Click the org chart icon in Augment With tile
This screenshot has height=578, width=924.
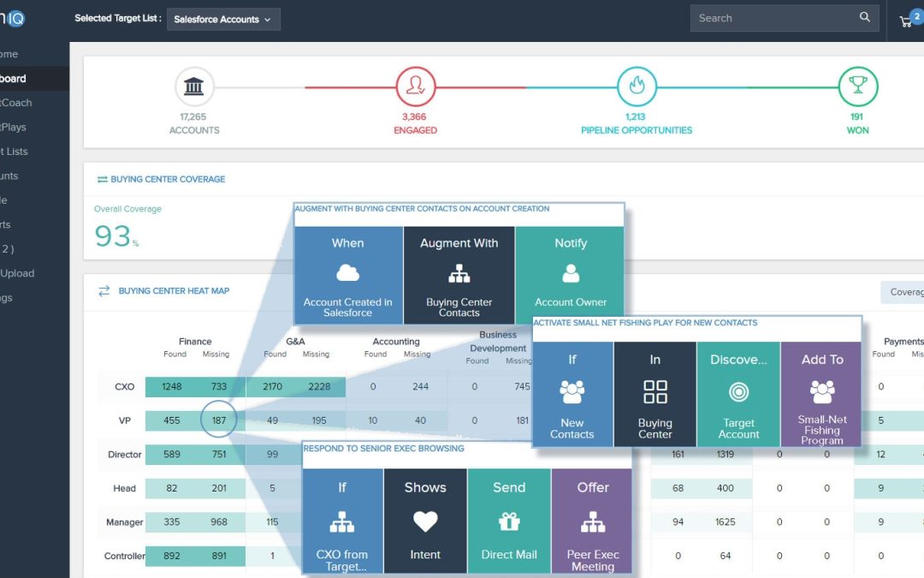pos(459,274)
